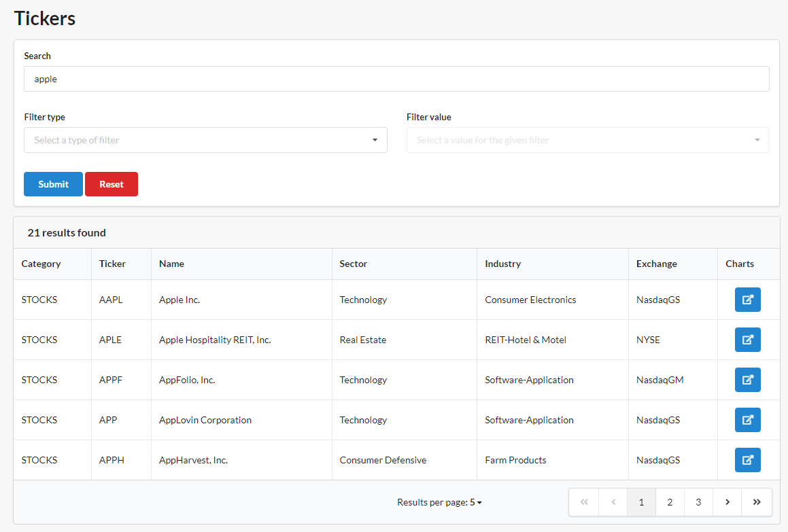Click the Filter type label

coord(45,117)
